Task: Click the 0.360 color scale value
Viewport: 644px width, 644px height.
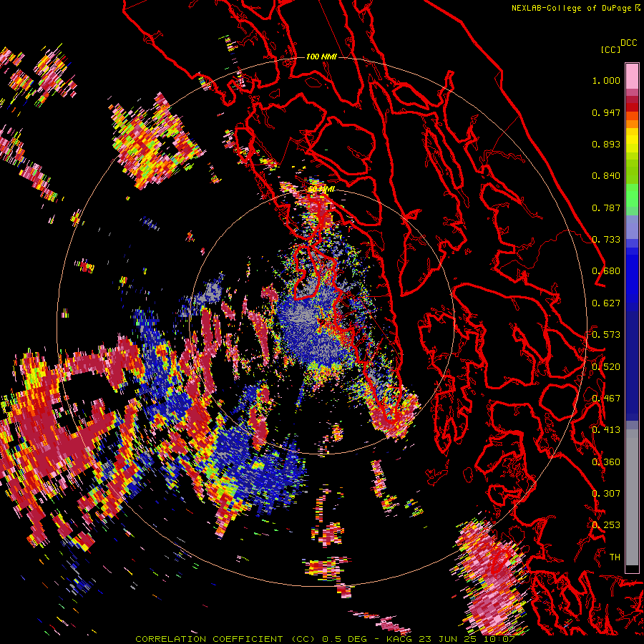Action: (x=606, y=462)
